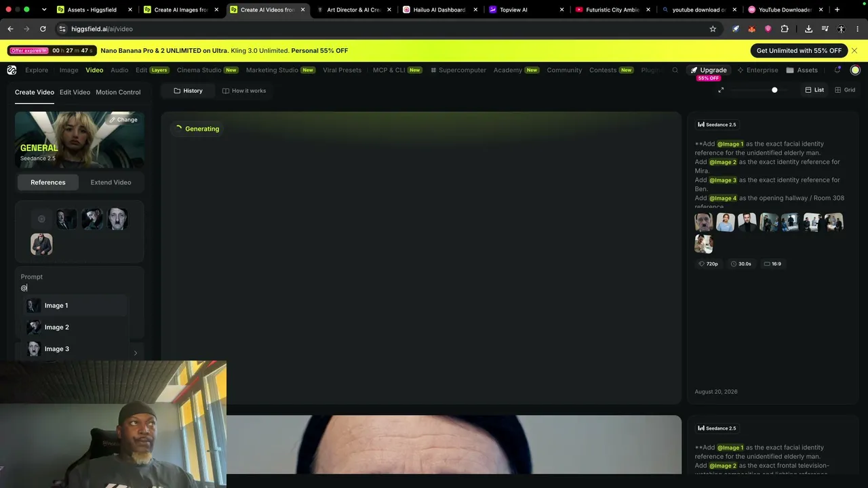868x488 pixels.
Task: Open the Chrome three-dot menu
Action: point(858,29)
